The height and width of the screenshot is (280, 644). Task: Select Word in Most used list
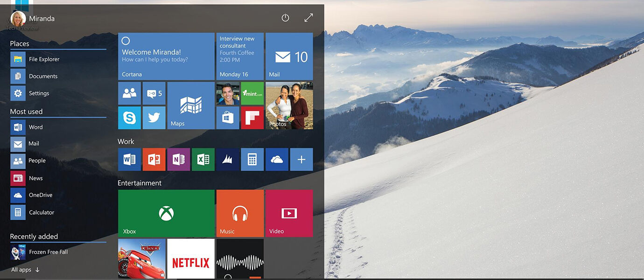(35, 127)
